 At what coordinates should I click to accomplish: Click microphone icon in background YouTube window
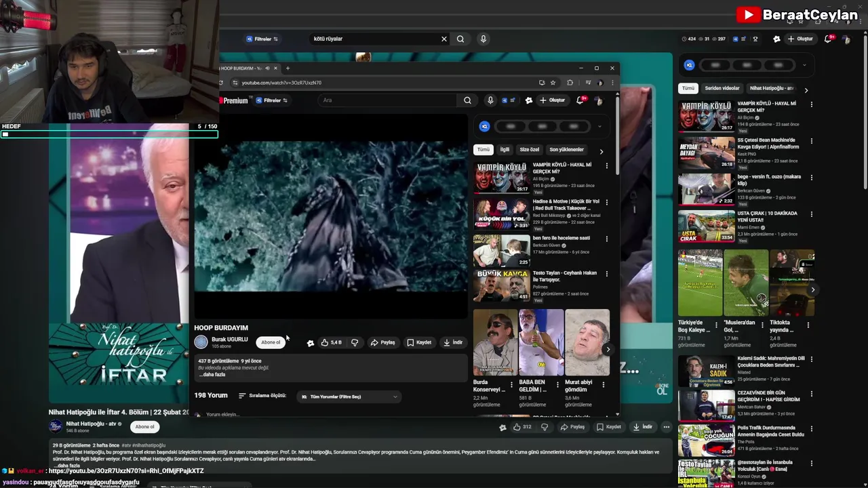click(484, 39)
